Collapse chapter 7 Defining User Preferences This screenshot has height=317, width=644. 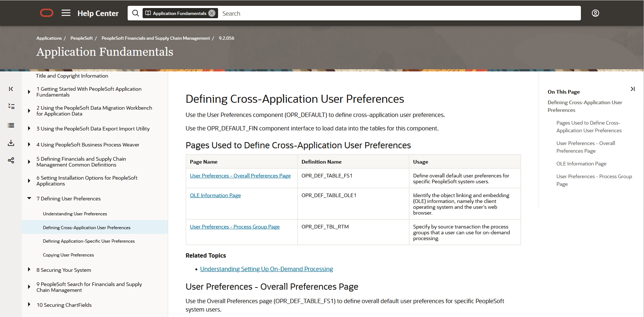(x=29, y=198)
